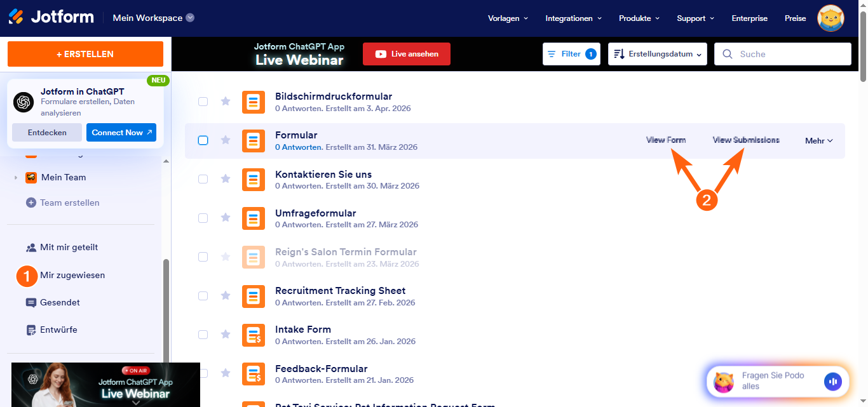Click the Connect Now button

click(121, 133)
